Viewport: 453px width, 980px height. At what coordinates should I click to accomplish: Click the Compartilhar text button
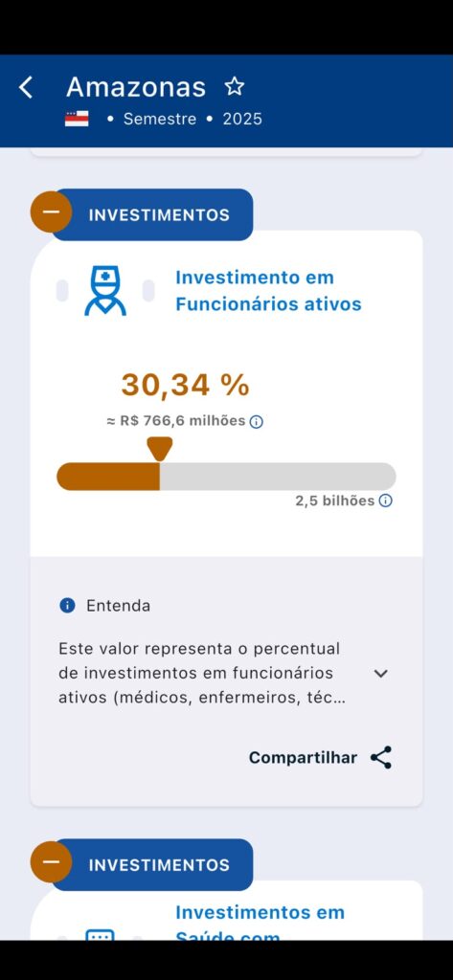[x=303, y=758]
